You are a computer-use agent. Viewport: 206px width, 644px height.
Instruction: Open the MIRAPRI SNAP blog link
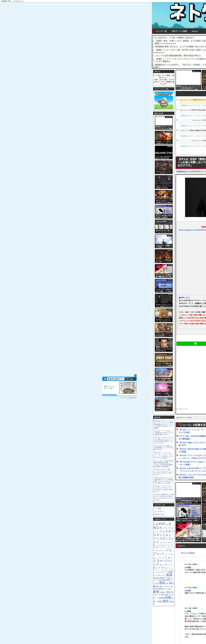[x=159, y=514]
